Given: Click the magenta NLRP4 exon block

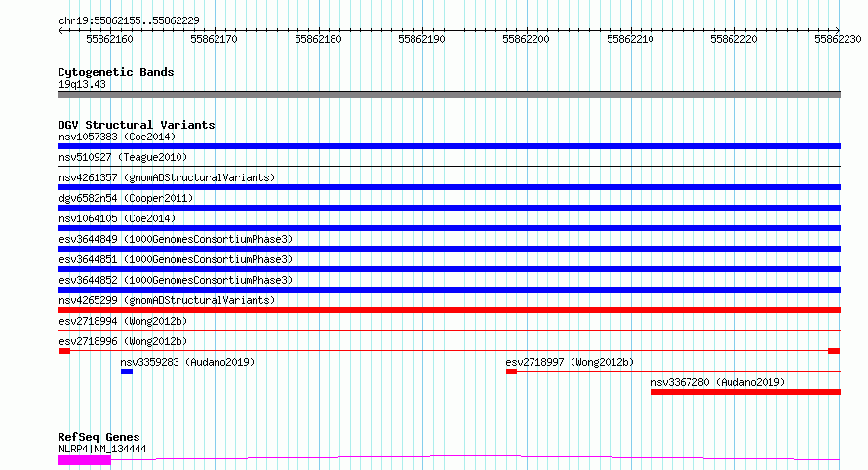Looking at the screenshot, I should [84, 459].
